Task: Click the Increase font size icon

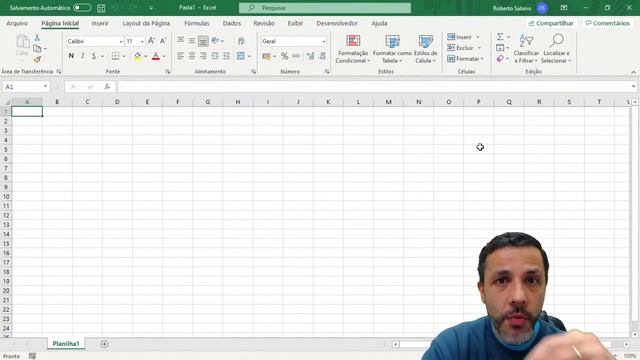Action: 151,41
